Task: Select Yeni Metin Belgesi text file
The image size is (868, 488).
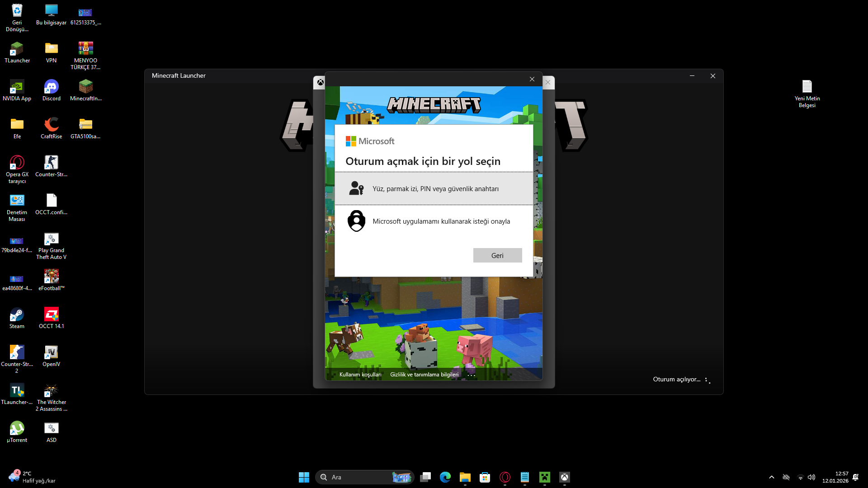Action: [x=807, y=94]
